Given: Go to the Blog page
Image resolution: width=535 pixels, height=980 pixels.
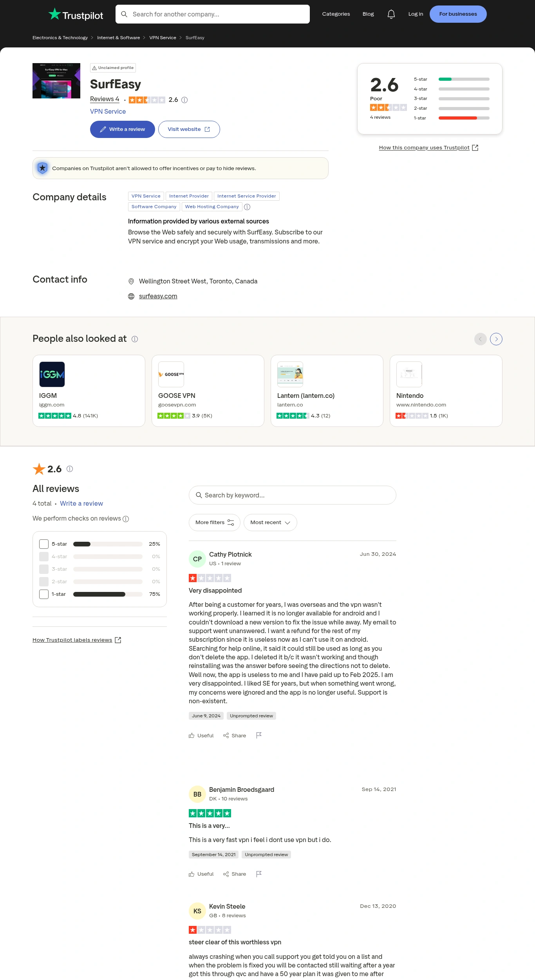Looking at the screenshot, I should pyautogui.click(x=368, y=14).
